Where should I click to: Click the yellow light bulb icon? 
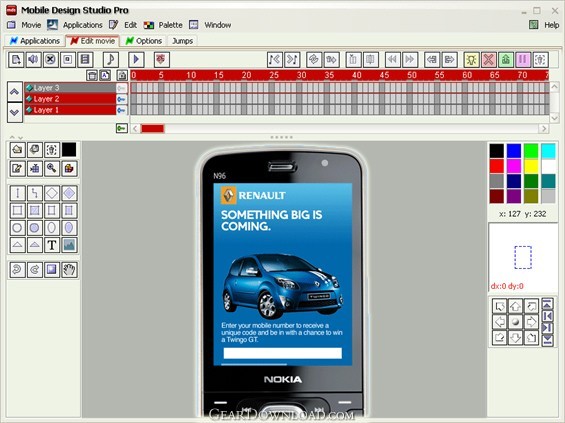click(x=471, y=59)
